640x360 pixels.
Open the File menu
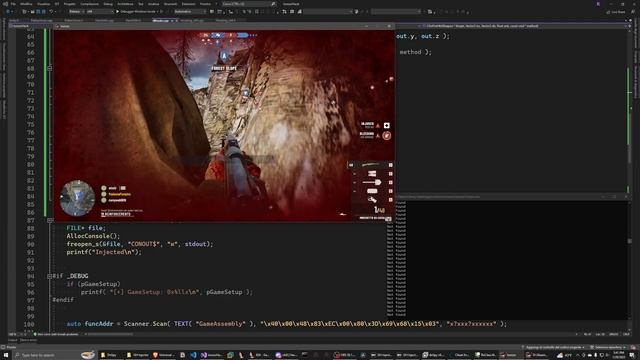click(x=13, y=4)
